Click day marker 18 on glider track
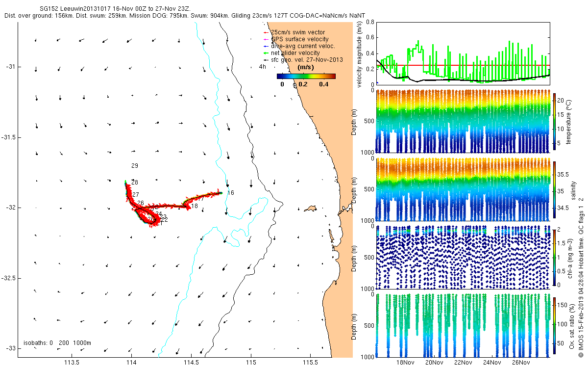Image resolution: width=588 pixels, height=368 pixels. (195, 206)
